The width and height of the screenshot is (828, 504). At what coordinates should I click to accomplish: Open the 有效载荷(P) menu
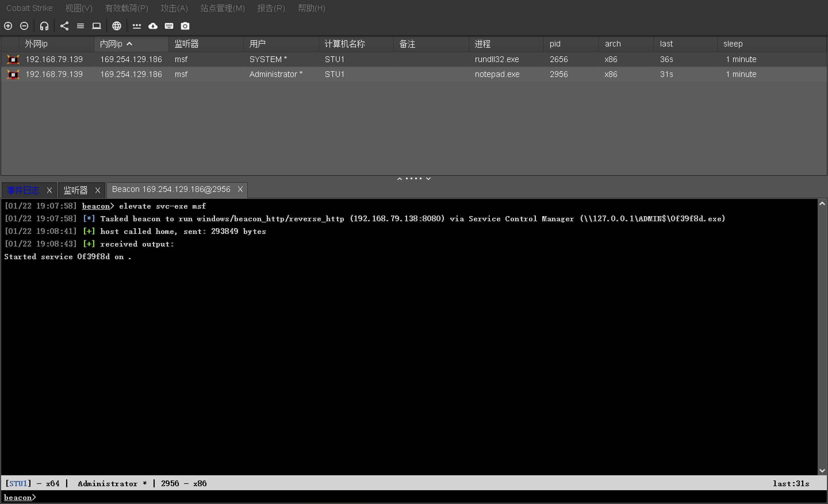(x=126, y=8)
